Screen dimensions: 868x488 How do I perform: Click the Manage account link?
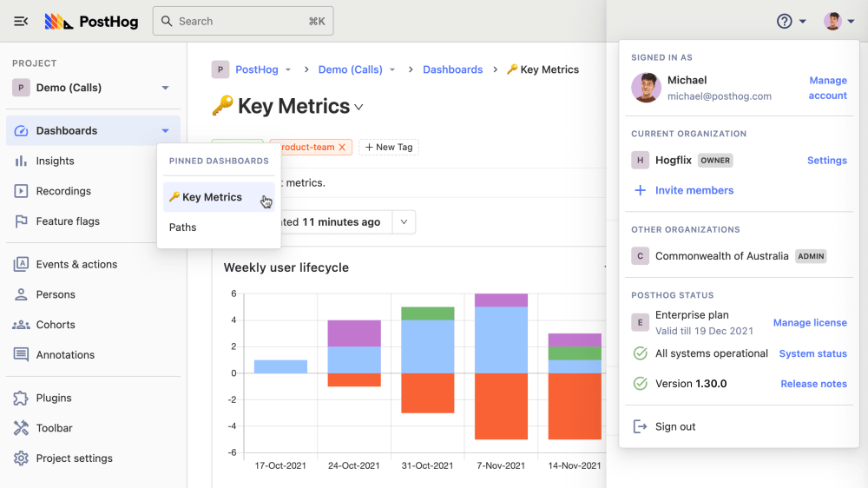pos(827,88)
